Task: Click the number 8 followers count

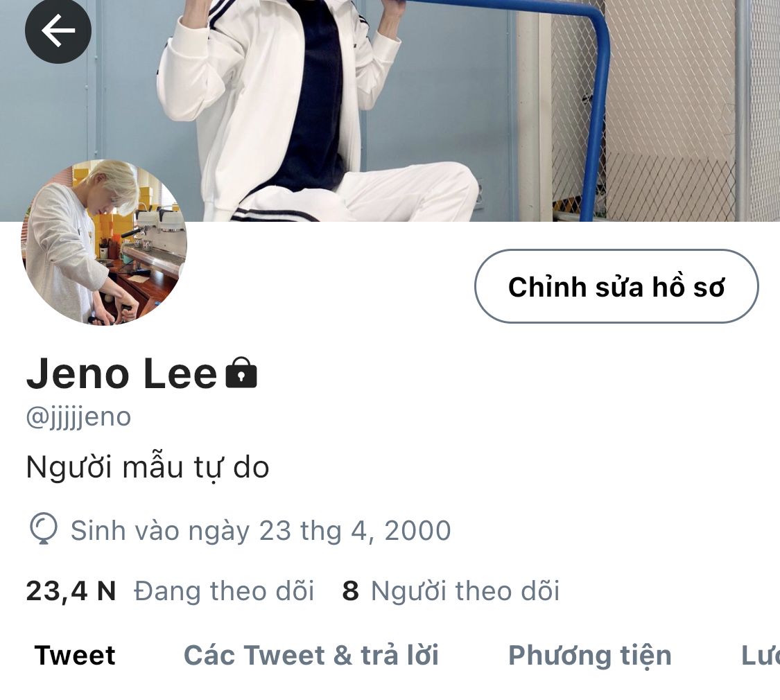Action: [350, 591]
